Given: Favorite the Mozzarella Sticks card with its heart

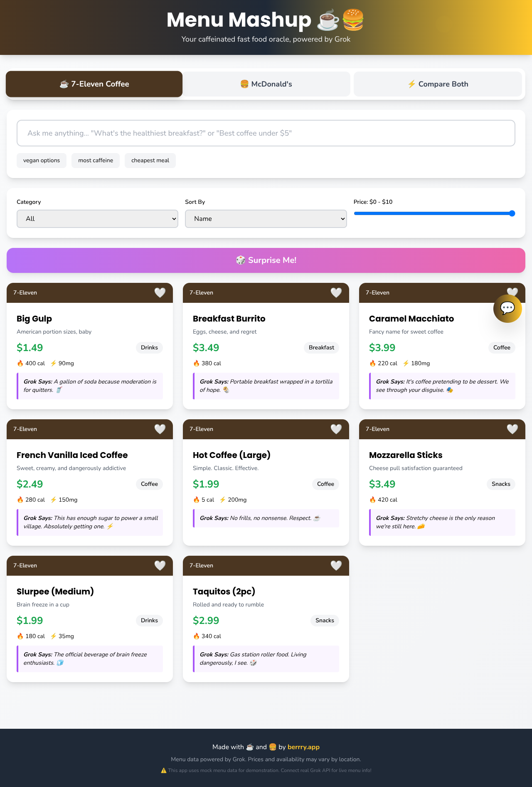Looking at the screenshot, I should pos(512,429).
